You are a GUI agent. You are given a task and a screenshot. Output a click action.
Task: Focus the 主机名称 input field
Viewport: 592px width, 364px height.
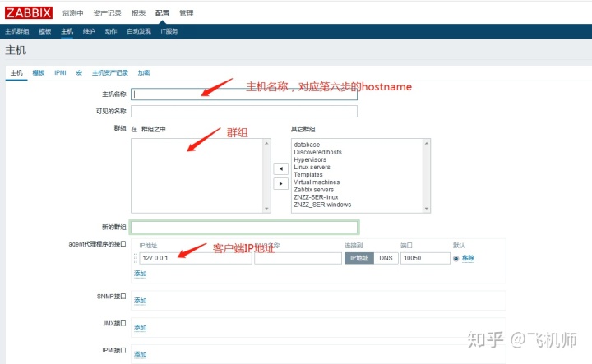[244, 94]
